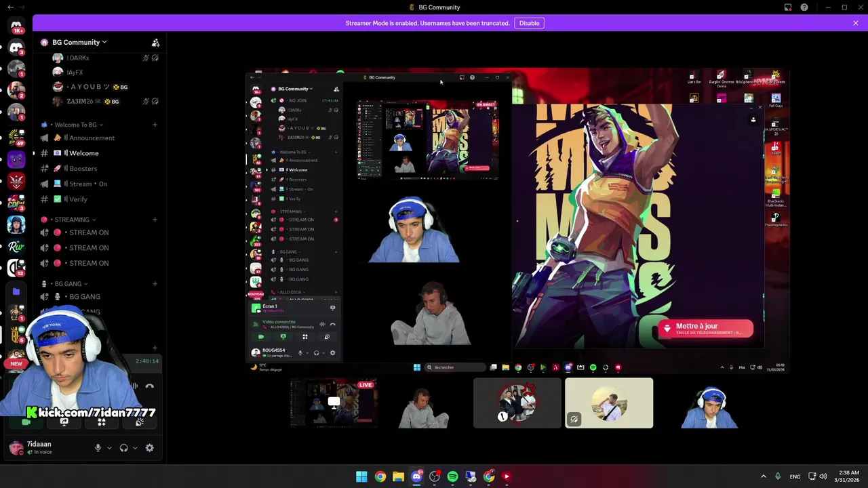Screen dimensions: 868x488
Task: Turn on camera in voice panel
Action: coord(26,422)
